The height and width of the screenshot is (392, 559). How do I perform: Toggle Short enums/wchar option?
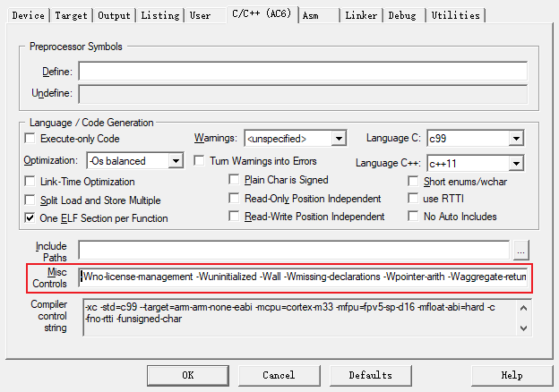pos(414,181)
